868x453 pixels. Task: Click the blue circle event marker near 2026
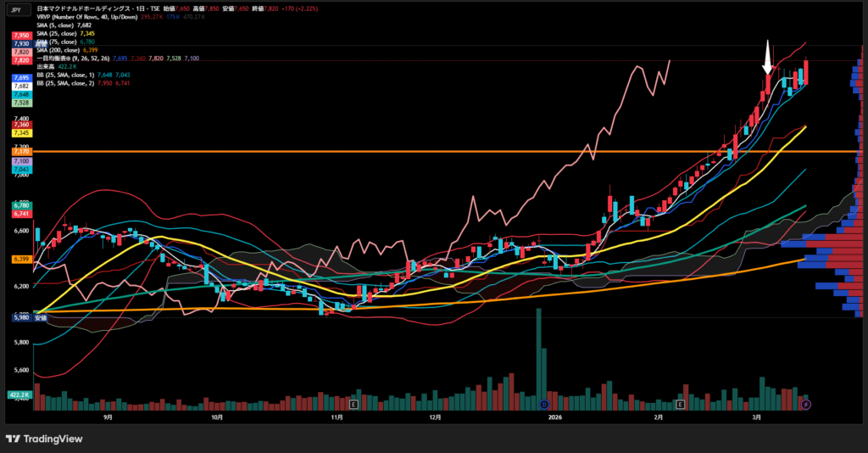tap(543, 405)
